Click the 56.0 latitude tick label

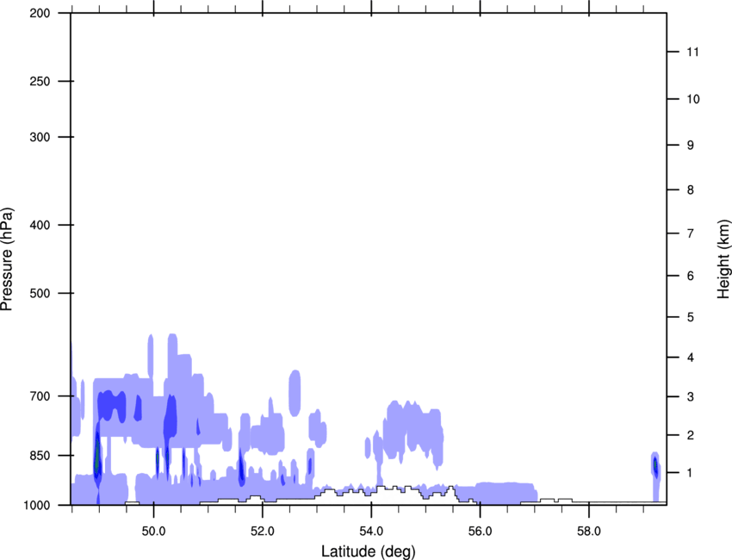coord(480,532)
